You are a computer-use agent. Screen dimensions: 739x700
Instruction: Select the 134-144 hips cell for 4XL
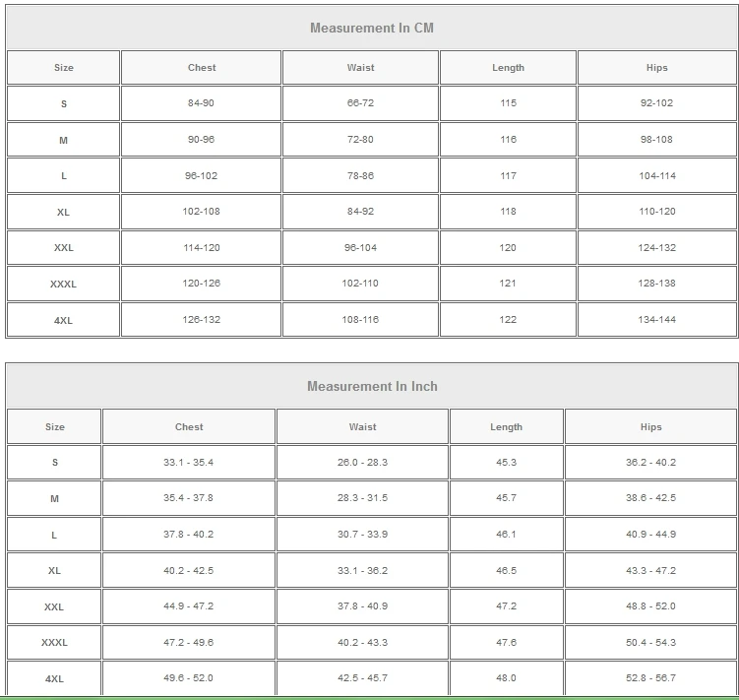(657, 320)
